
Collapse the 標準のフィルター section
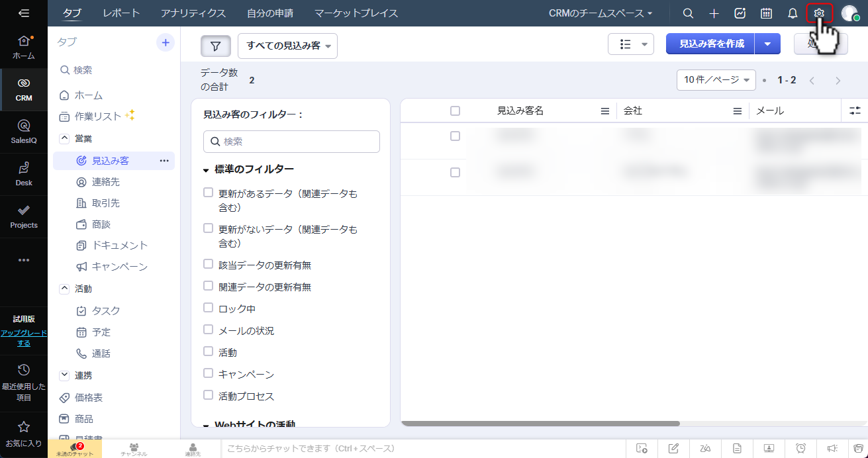206,170
